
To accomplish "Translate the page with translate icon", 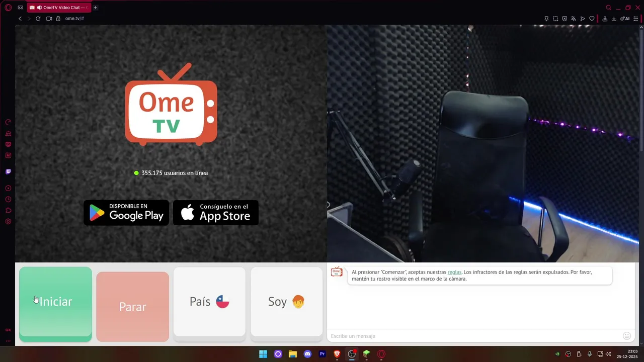I will point(573,19).
